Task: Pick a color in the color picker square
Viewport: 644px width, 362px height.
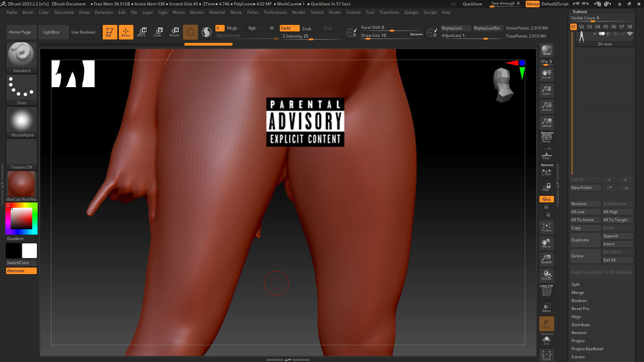Action: point(21,219)
